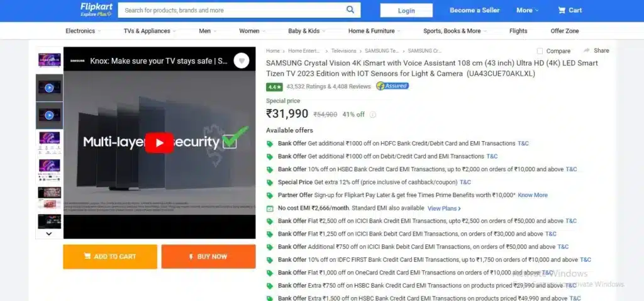Click the BUY NOW button
This screenshot has height=301, width=644.
pyautogui.click(x=208, y=256)
